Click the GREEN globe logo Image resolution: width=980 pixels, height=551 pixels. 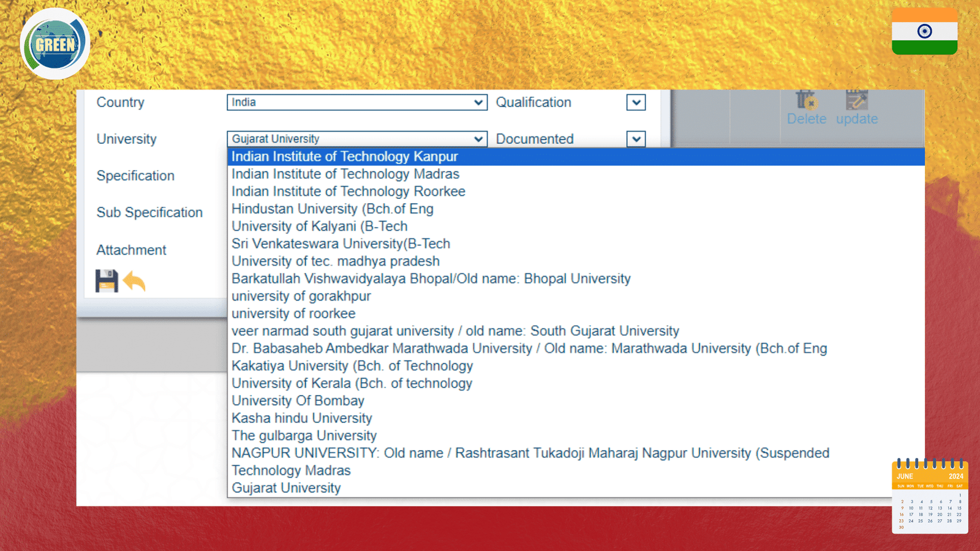pyautogui.click(x=55, y=44)
